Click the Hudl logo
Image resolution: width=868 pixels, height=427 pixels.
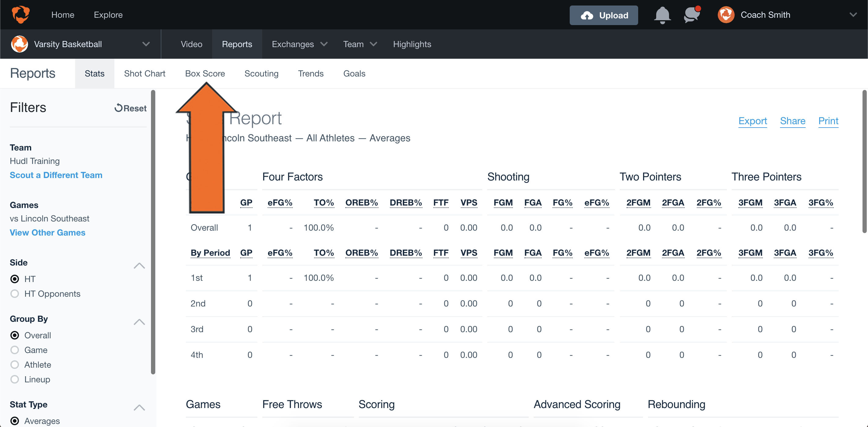[20, 14]
